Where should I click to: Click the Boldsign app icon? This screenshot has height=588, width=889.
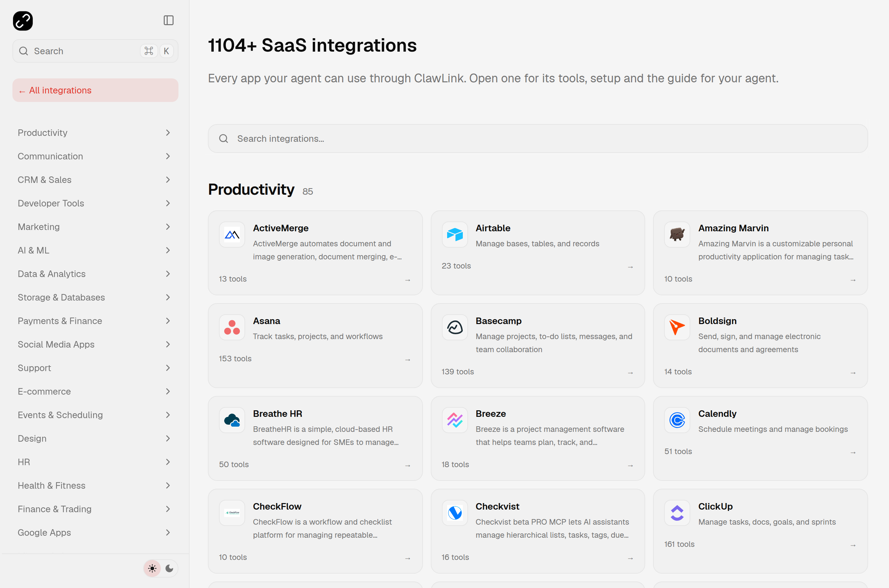[x=677, y=327]
